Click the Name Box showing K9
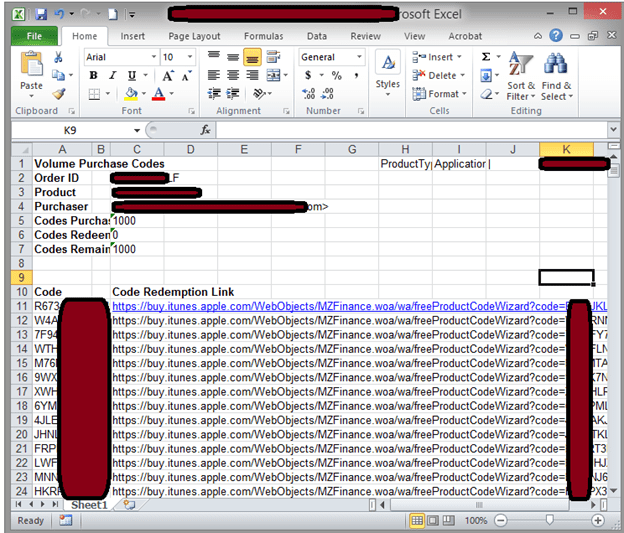The image size is (624, 533). tap(71, 130)
